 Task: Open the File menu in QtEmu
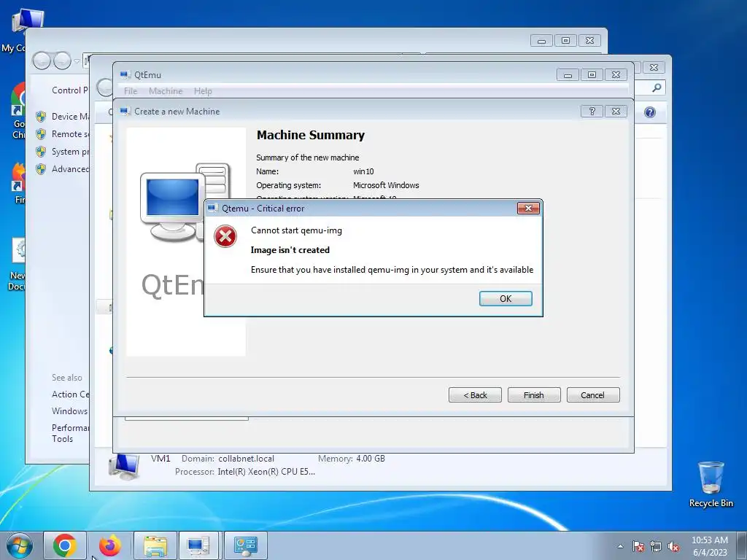[x=131, y=91]
